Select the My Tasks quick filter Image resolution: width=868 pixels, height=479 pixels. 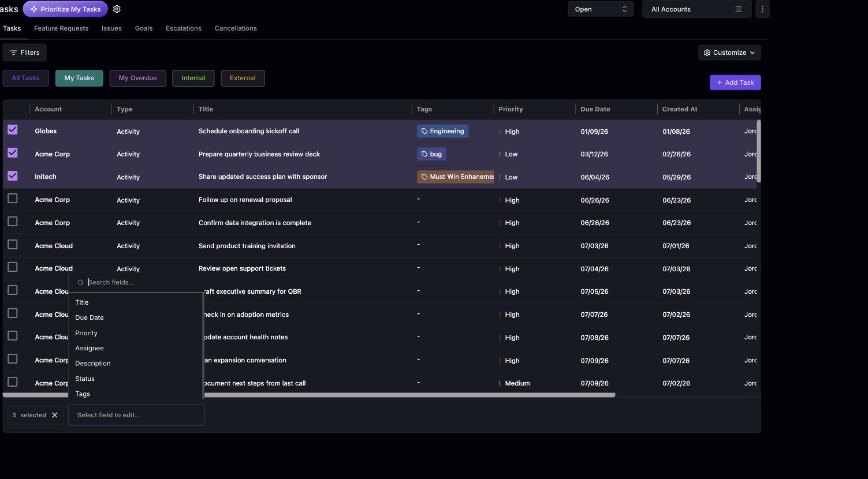pos(79,78)
